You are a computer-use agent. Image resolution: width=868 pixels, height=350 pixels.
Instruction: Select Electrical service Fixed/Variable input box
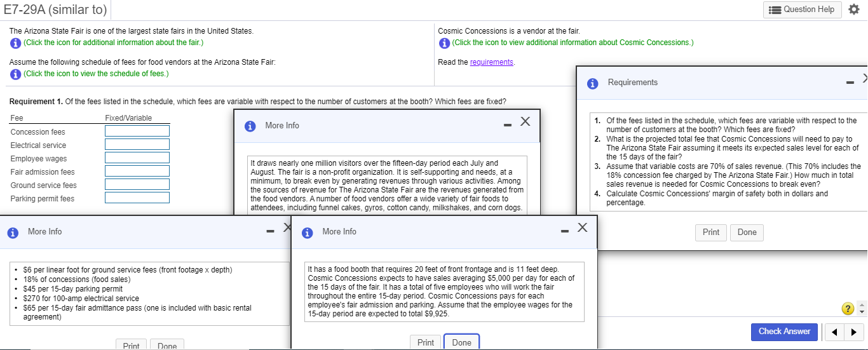[137, 144]
